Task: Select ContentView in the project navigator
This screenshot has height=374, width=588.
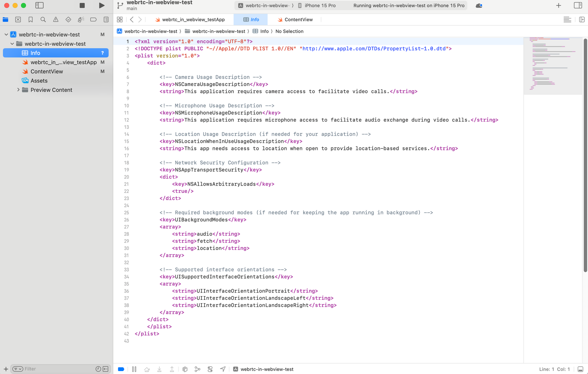Action: [56, 71]
